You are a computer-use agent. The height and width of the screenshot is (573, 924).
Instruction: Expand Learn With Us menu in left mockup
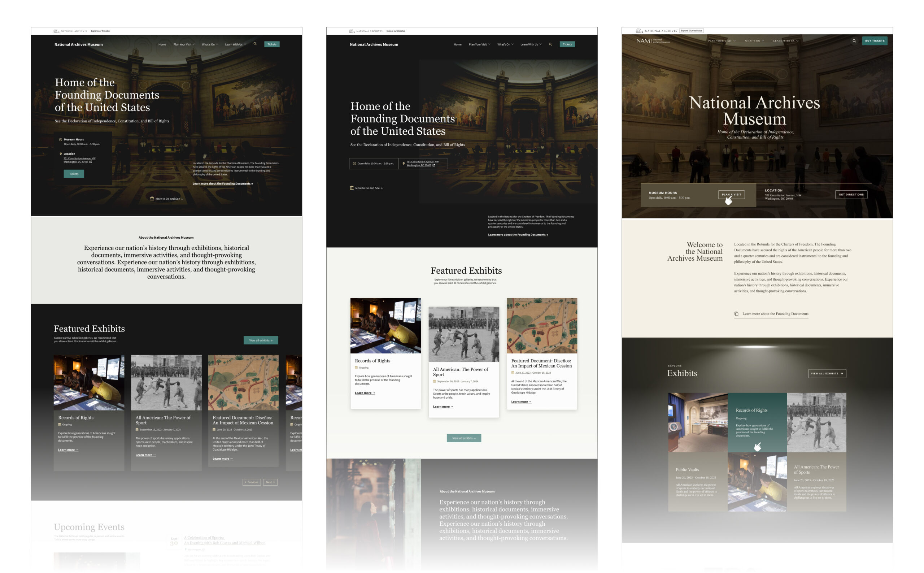(236, 44)
